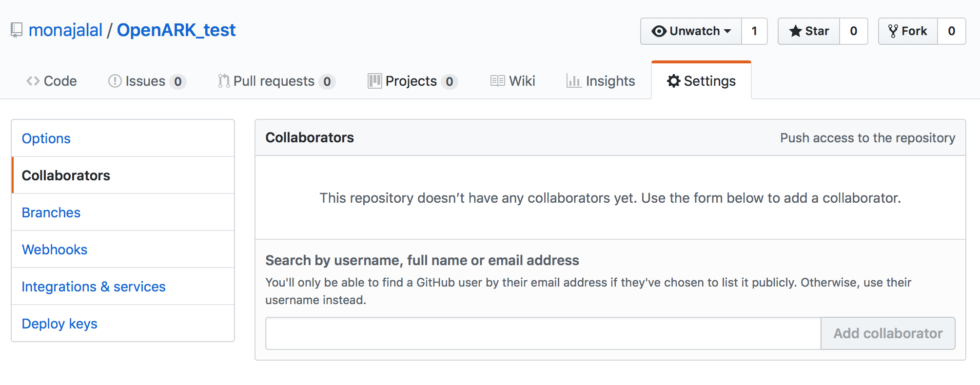
Task: Open the Pull requests tab label
Action: (274, 81)
